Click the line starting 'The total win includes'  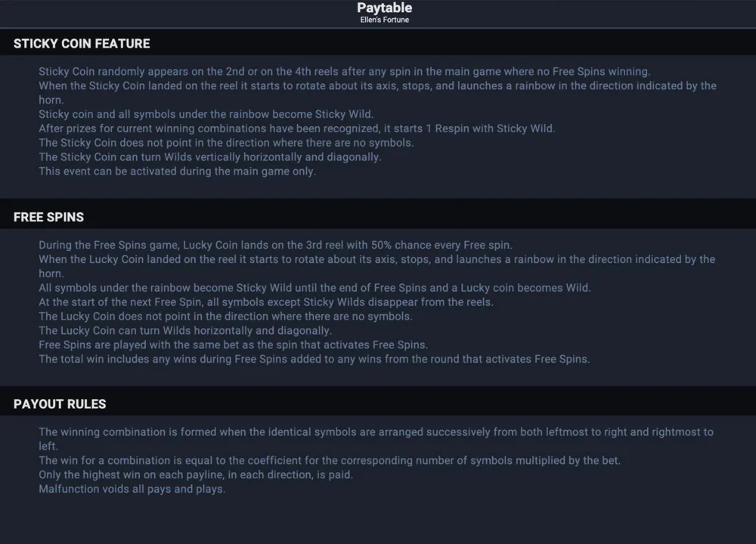click(314, 359)
